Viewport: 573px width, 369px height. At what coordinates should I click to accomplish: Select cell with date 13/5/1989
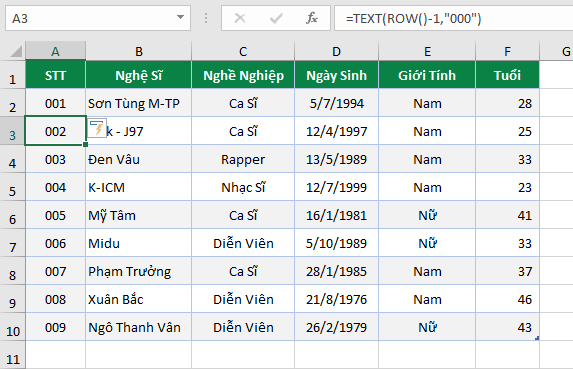(x=337, y=159)
